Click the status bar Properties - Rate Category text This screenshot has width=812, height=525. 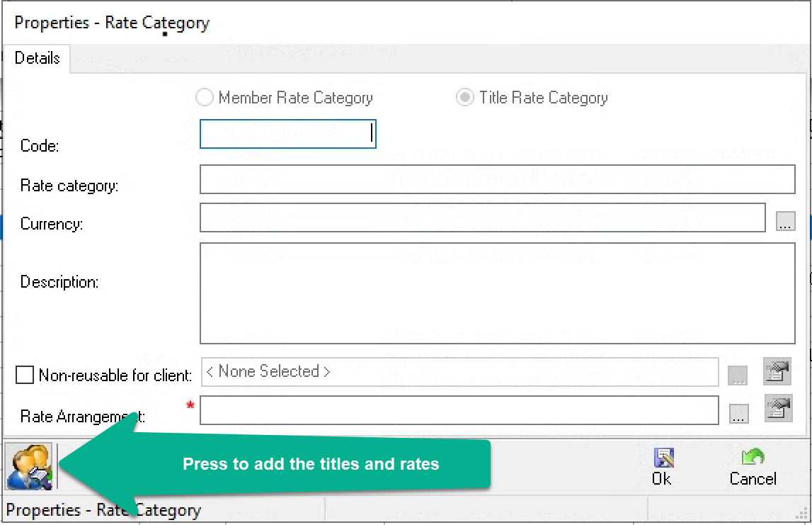pyautogui.click(x=103, y=511)
